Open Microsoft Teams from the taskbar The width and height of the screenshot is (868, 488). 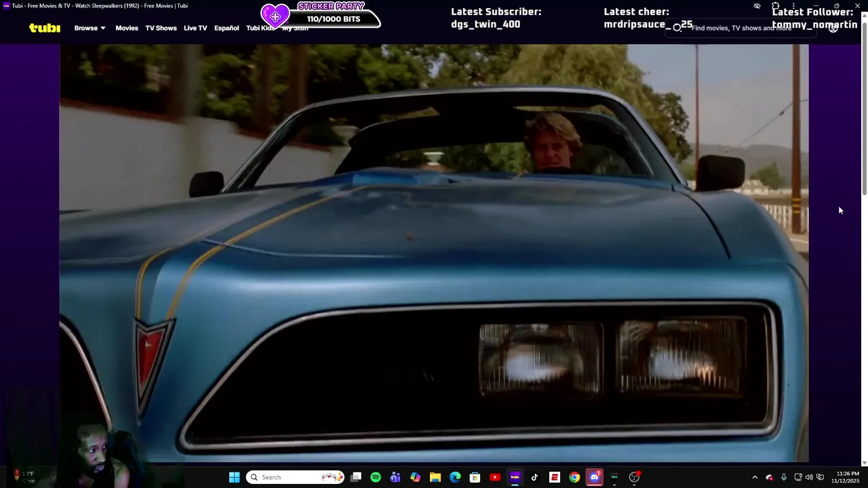(x=395, y=477)
